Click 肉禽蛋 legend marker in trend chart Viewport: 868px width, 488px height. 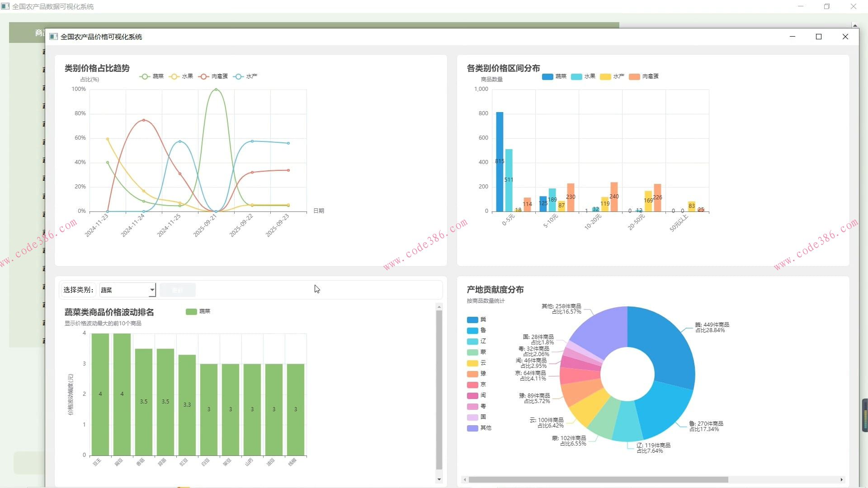pos(203,76)
